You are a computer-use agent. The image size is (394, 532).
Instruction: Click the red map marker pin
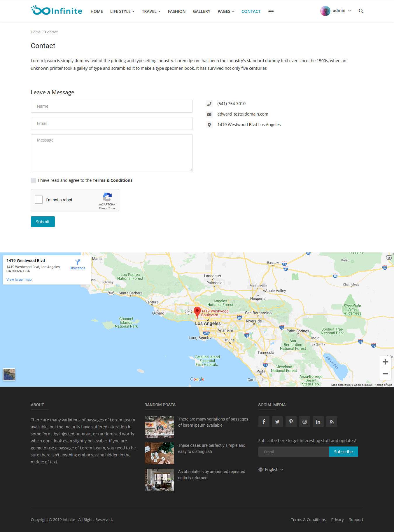(197, 312)
